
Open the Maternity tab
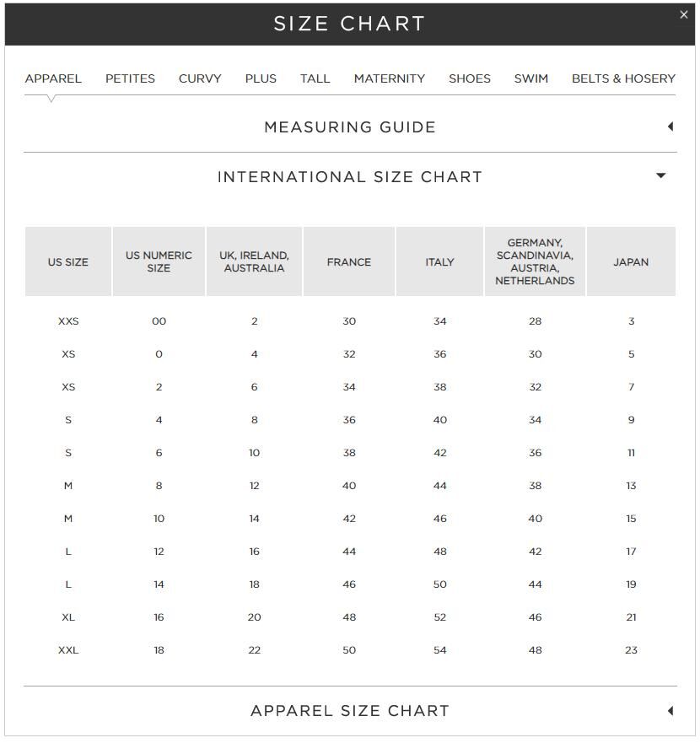[x=389, y=78]
